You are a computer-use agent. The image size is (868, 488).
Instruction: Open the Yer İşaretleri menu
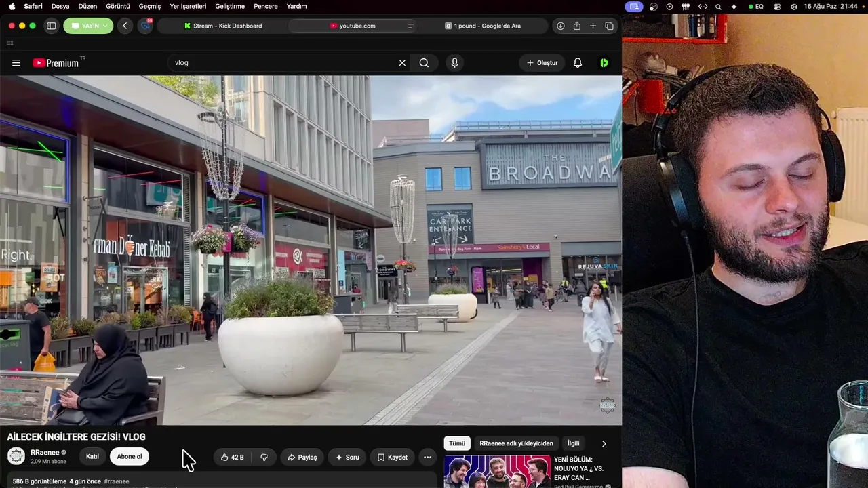[x=187, y=6]
